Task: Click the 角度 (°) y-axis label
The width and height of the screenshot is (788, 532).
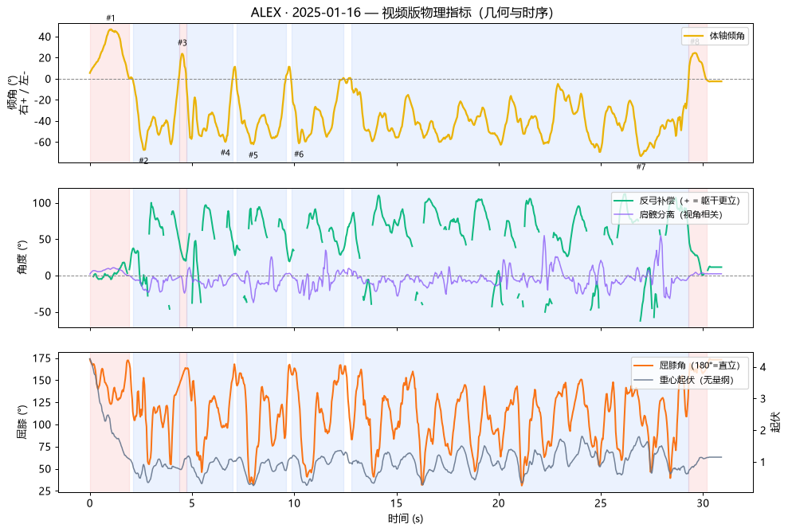Action: tap(23, 258)
